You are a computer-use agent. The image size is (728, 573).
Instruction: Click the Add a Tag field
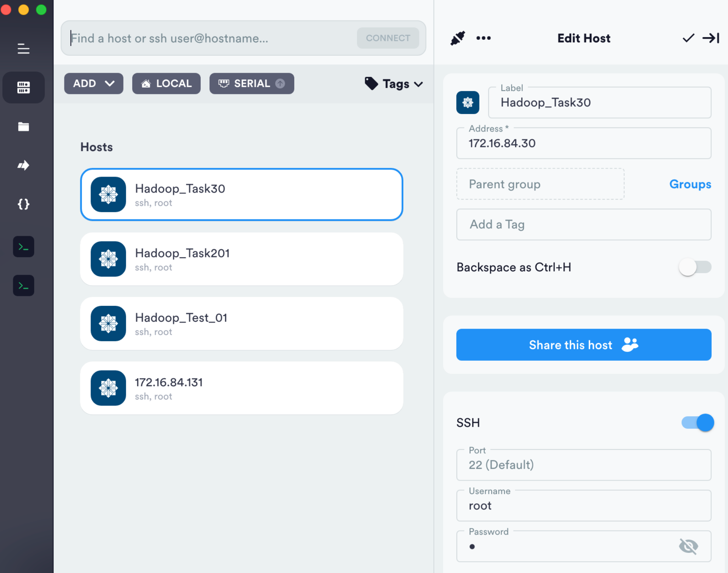coord(584,224)
